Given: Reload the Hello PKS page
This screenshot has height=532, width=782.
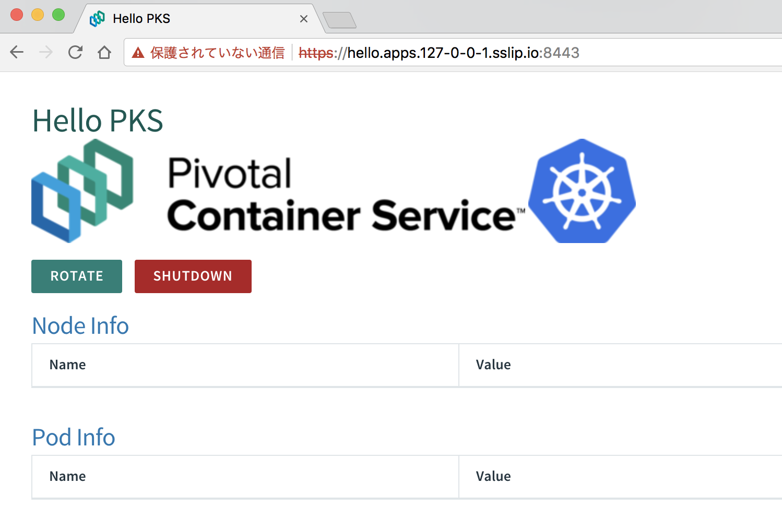Looking at the screenshot, I should tap(75, 52).
